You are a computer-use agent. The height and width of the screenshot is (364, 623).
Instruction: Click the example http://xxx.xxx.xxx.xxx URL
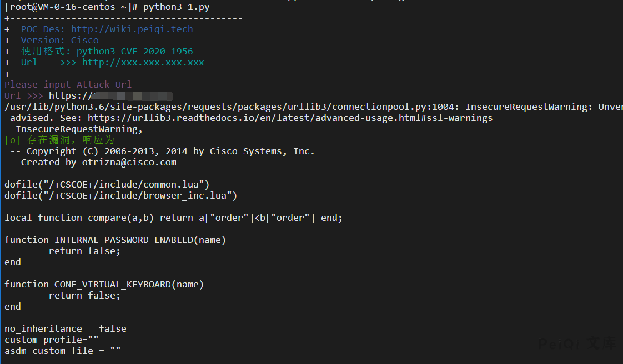point(143,63)
